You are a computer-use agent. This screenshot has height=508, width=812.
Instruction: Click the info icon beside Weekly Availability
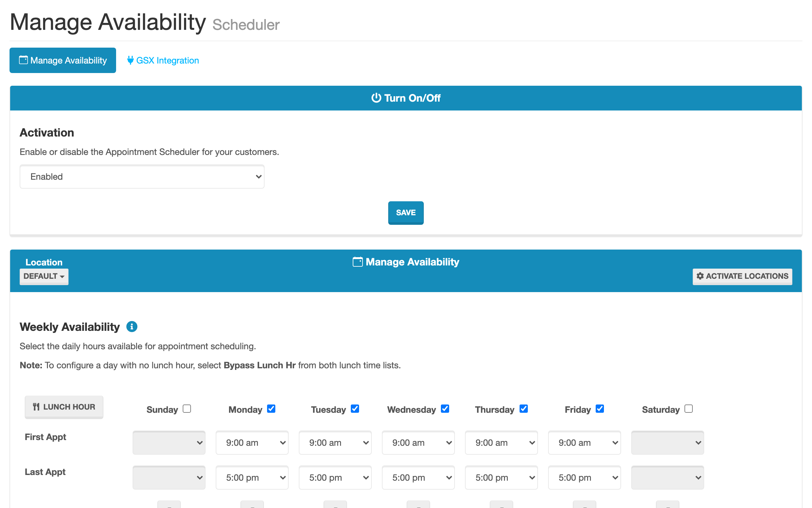click(x=132, y=327)
